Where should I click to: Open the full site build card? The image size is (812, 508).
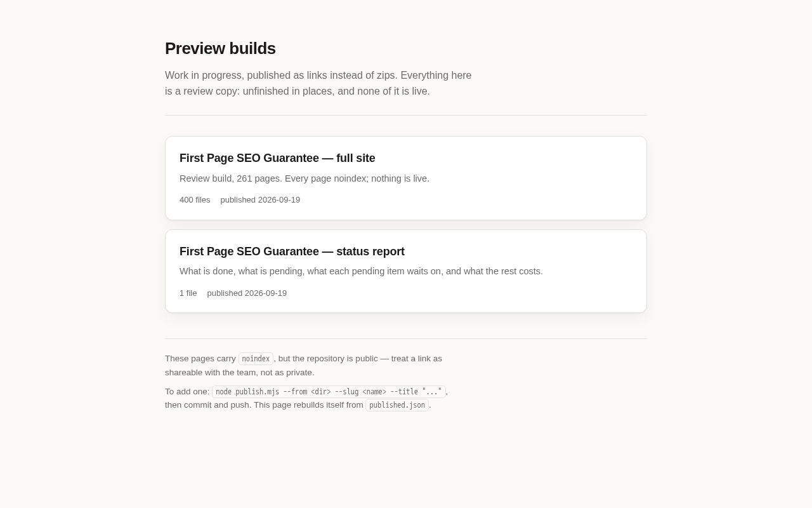[406, 178]
